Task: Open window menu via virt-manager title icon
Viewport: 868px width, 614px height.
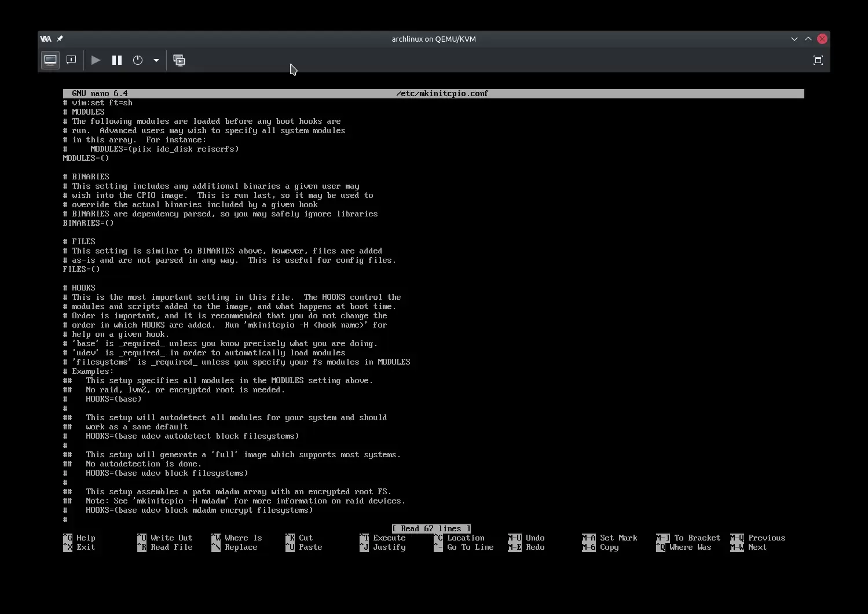Action: click(x=46, y=39)
